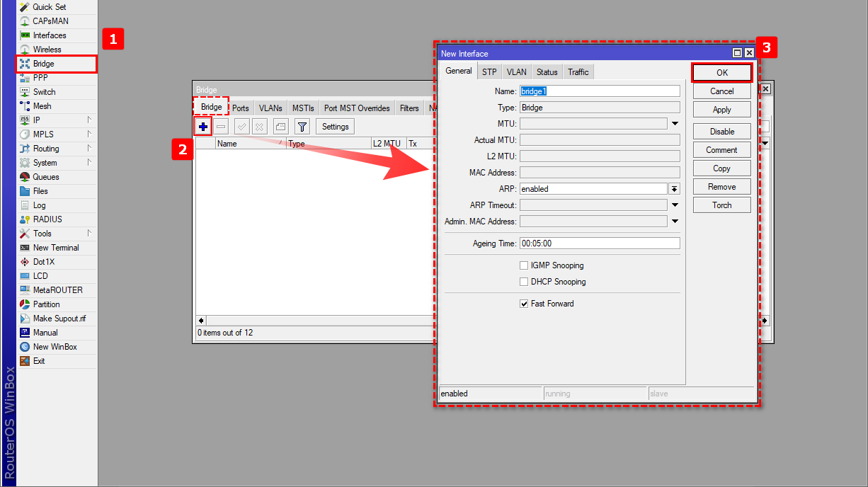Open the Queues section
The width and height of the screenshot is (868, 487).
click(x=45, y=177)
